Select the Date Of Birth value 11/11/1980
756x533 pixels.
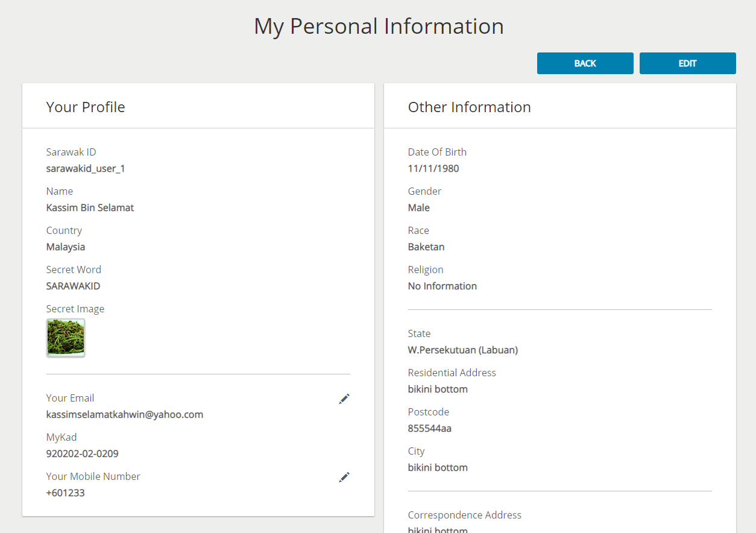coord(433,168)
